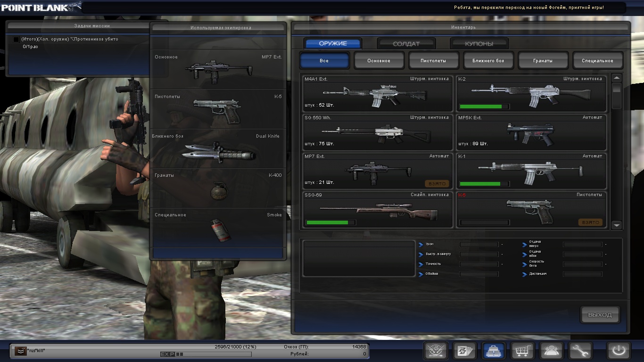Open the shop cart icon

click(522, 351)
